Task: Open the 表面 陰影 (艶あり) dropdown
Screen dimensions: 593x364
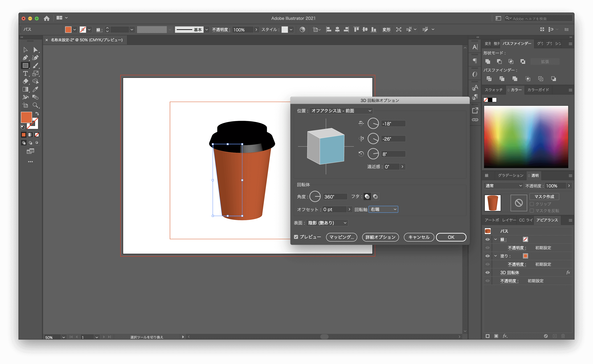Action: pos(327,223)
